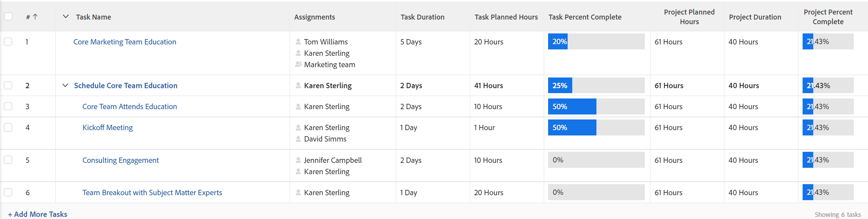Click user icon in Schedule Core Team row

tap(298, 86)
